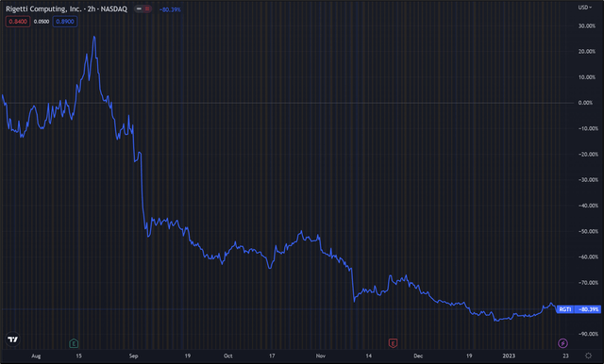Image resolution: width=604 pixels, height=364 pixels.
Task: Click the -60.00% scale label
Action: pos(588,256)
